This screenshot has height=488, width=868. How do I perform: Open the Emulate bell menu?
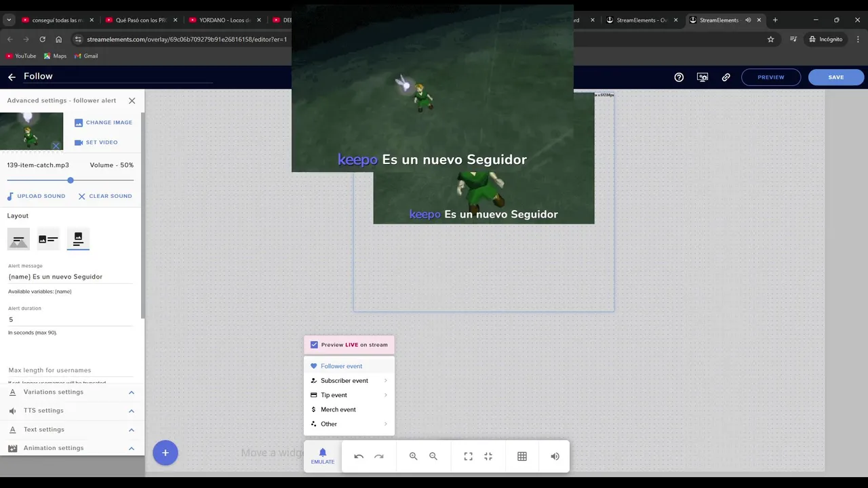323,456
